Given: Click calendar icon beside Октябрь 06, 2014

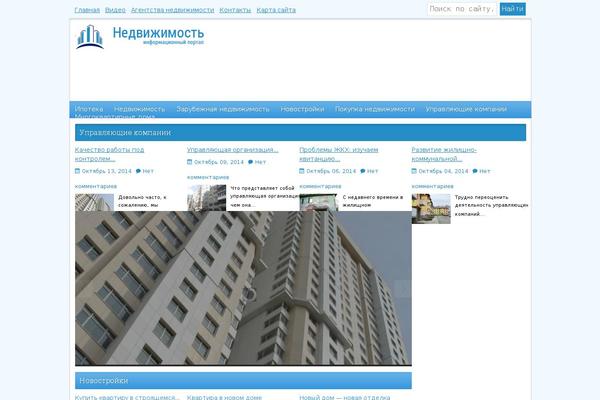Looking at the screenshot, I should (302, 171).
